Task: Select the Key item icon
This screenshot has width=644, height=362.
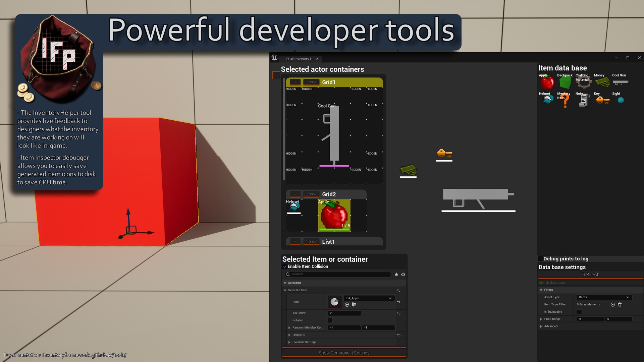Action: 602,100
